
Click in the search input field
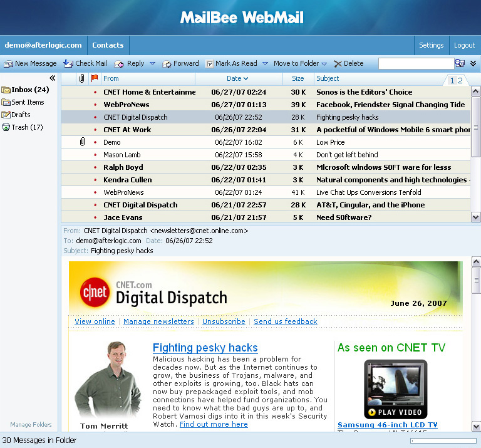coord(416,63)
